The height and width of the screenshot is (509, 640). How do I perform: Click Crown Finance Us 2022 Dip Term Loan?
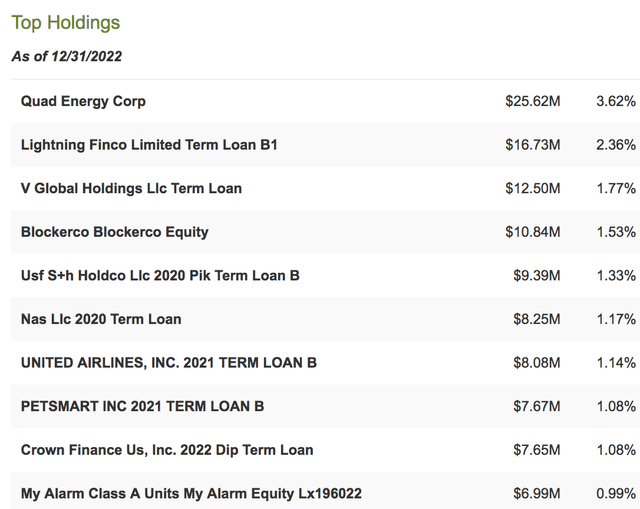pyautogui.click(x=167, y=450)
